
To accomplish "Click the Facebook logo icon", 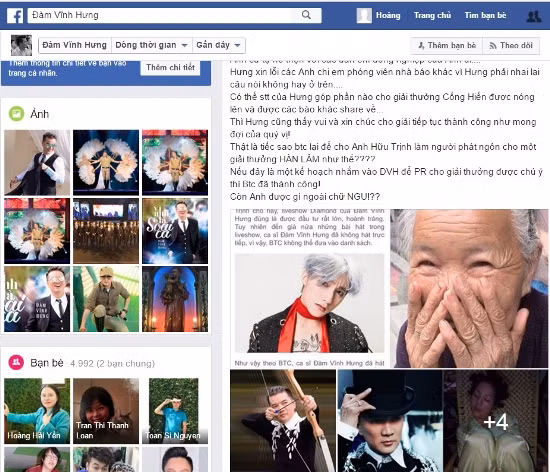I will [x=15, y=15].
